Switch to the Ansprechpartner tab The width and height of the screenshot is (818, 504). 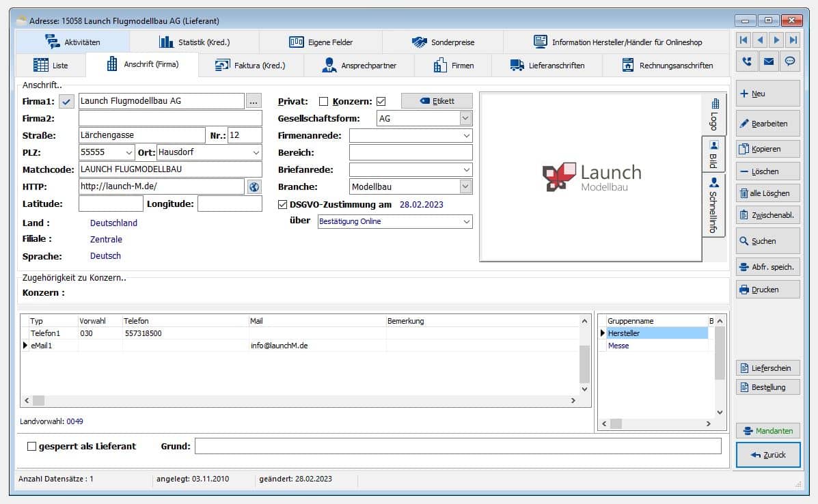pos(359,66)
